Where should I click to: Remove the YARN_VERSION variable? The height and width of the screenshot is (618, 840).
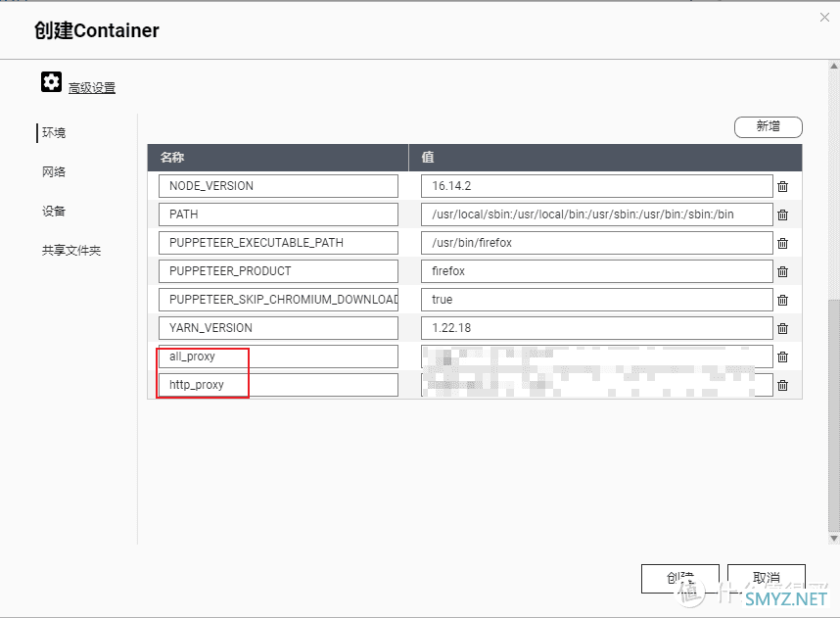pos(782,329)
